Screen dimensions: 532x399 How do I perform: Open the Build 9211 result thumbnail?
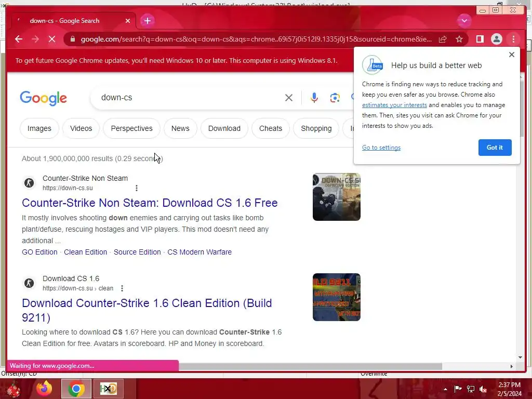[x=337, y=297]
